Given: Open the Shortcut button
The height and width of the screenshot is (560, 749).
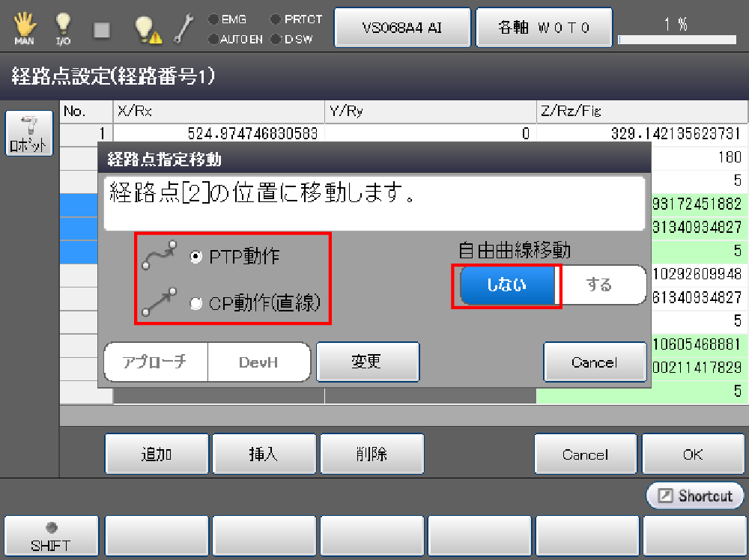Looking at the screenshot, I should 695,496.
